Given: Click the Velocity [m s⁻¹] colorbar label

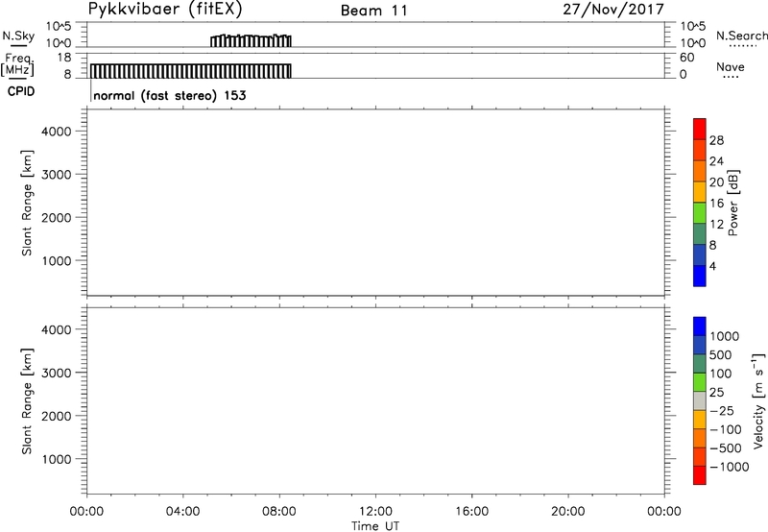Looking at the screenshot, I should pyautogui.click(x=757, y=400).
